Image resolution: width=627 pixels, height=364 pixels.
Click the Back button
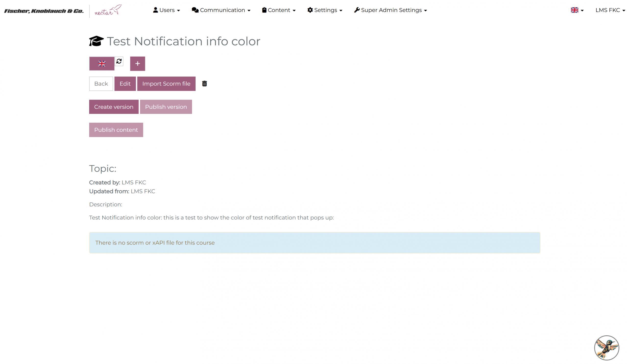click(101, 84)
